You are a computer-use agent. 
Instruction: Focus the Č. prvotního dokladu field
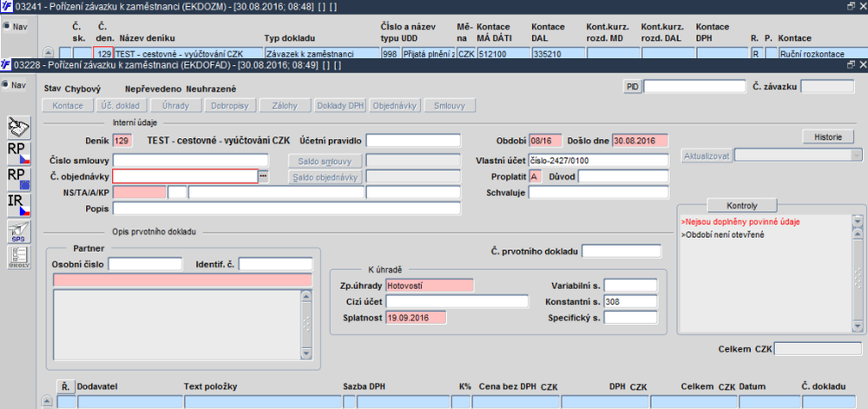click(x=621, y=251)
